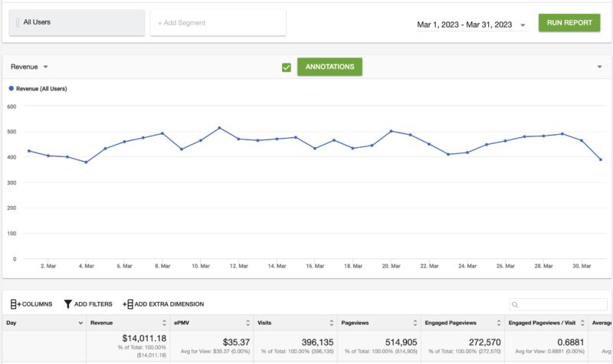
Task: Click the Columns icon button
Action: click(15, 304)
